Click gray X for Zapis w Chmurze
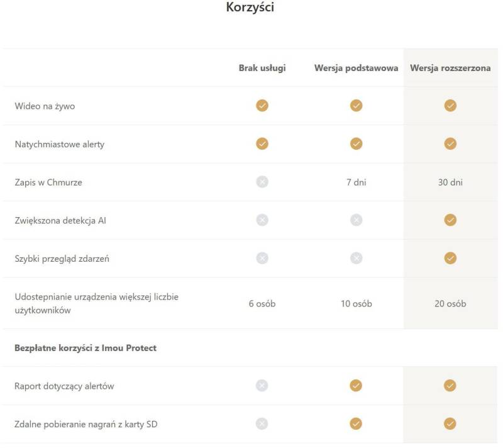 pos(262,182)
